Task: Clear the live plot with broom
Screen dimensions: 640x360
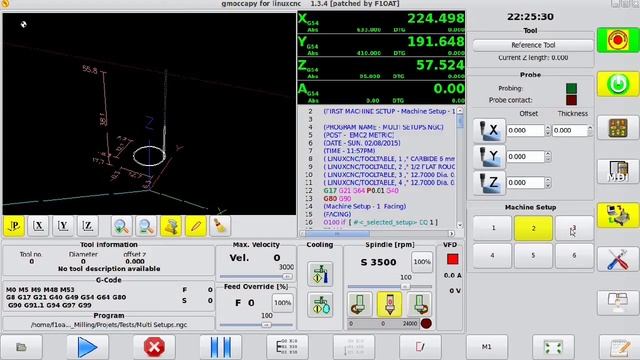Action: (x=220, y=226)
